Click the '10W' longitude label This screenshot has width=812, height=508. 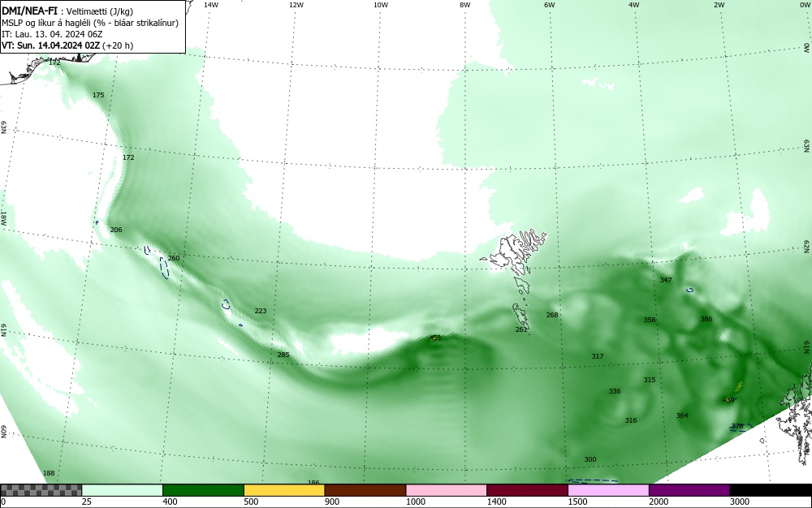[381, 5]
